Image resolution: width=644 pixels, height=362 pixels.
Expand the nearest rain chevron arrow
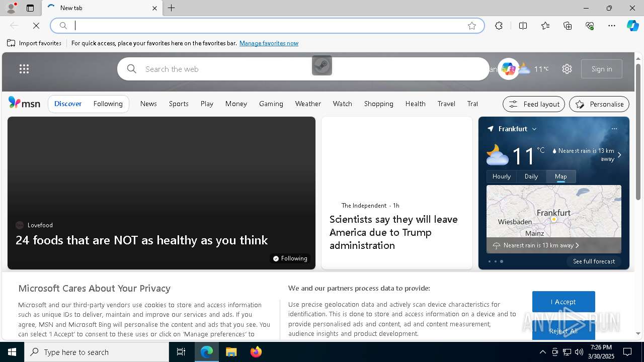(x=619, y=155)
